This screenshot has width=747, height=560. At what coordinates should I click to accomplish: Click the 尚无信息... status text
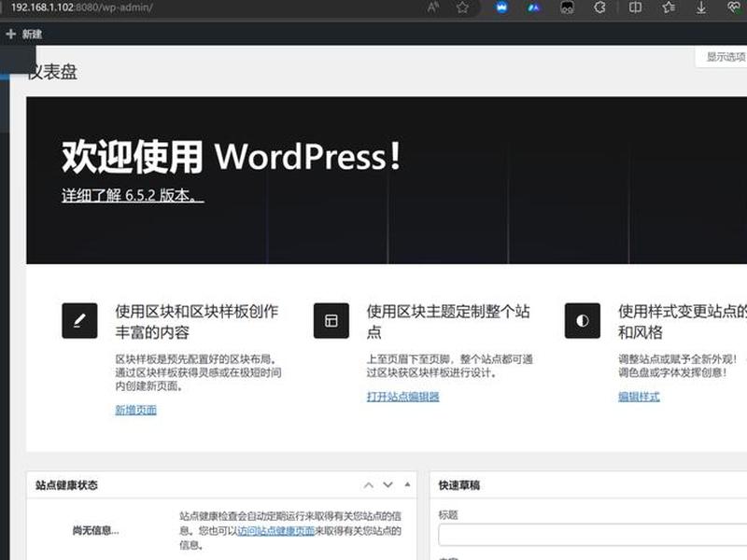coord(96,530)
